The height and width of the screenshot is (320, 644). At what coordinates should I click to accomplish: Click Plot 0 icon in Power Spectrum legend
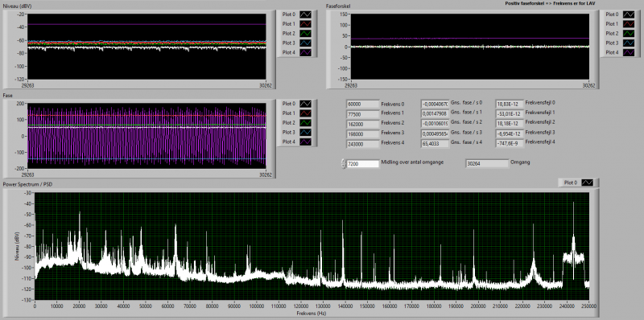[x=588, y=183]
